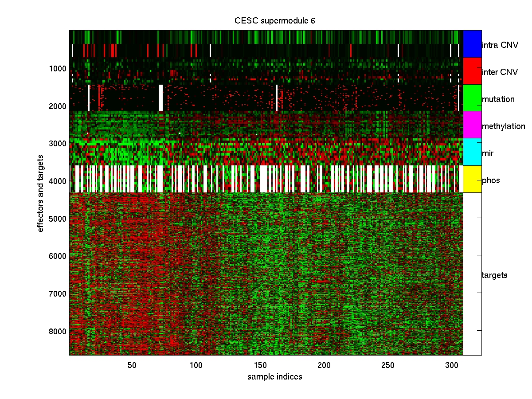Select the 'mir' legend label
Image resolution: width=532 pixels, height=399 pixels.
[x=488, y=153]
